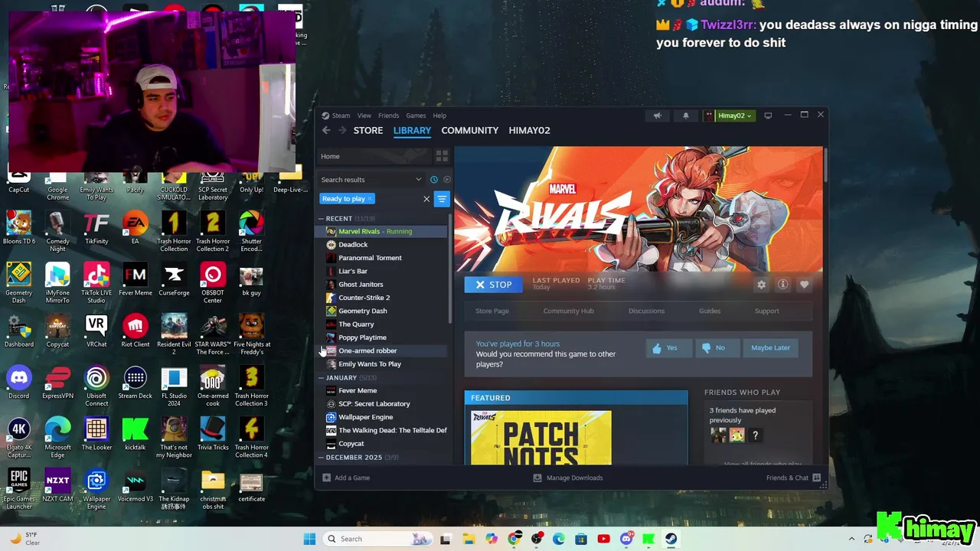Sort library by recent activity clock icon

(x=434, y=180)
